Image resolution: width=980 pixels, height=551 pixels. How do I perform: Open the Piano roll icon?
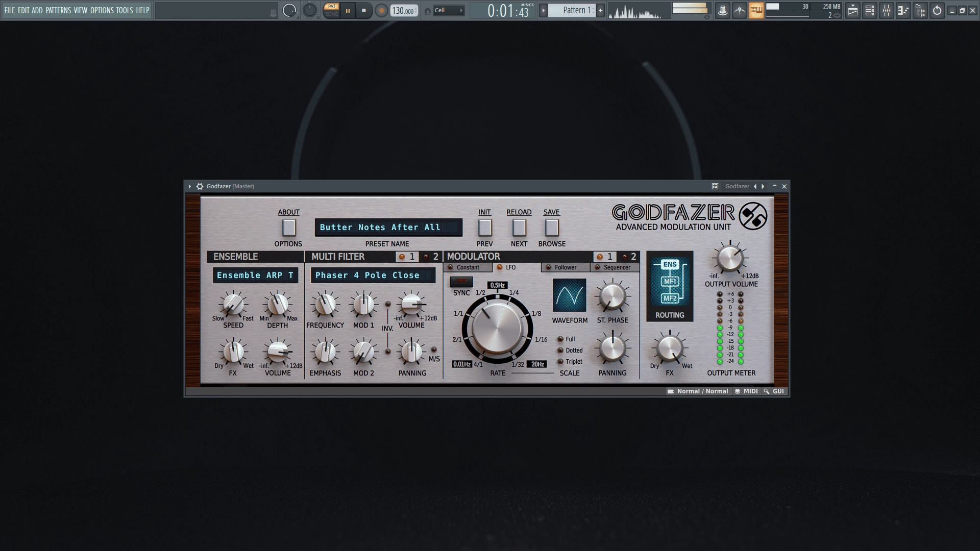(x=903, y=10)
